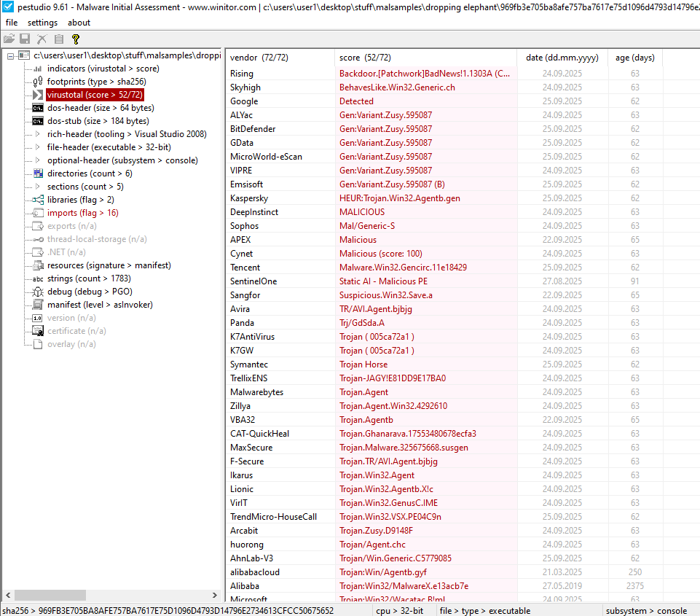Image resolution: width=700 pixels, height=616 pixels.
Task: Click the exports node icon
Action: point(38,226)
